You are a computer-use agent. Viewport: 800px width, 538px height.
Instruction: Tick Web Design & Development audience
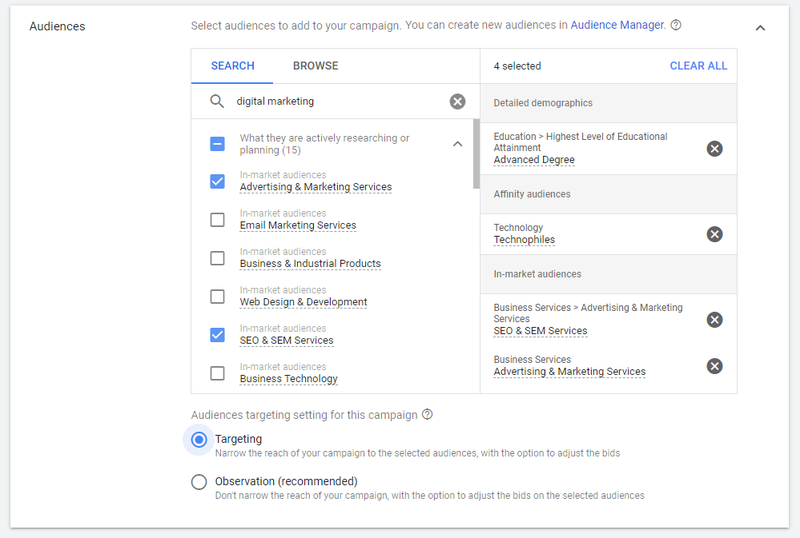217,297
